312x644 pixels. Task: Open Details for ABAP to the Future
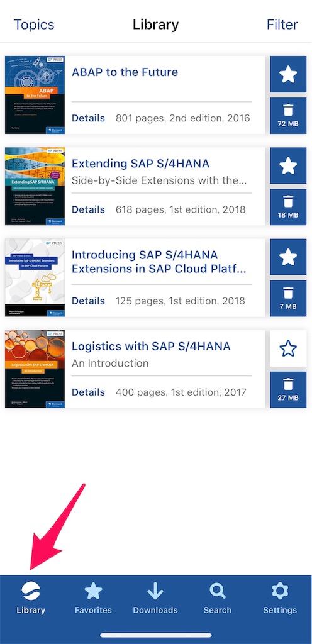88,118
